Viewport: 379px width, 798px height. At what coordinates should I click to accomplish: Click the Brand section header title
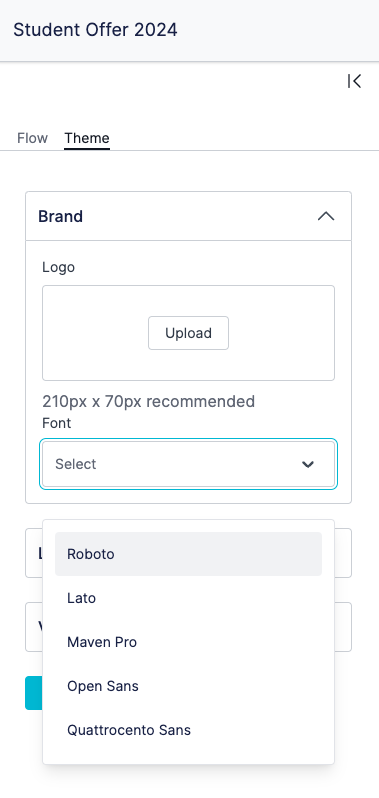(x=61, y=216)
